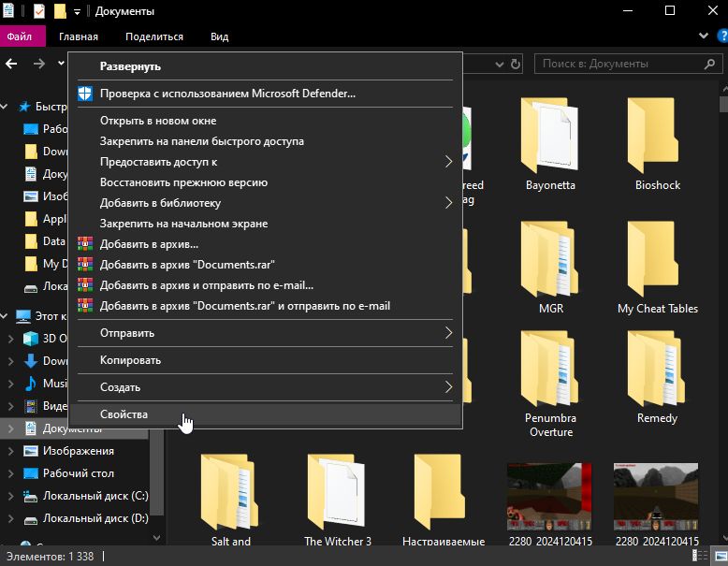Switch to the Поделиться ribbon tab
The image size is (728, 566).
154,36
